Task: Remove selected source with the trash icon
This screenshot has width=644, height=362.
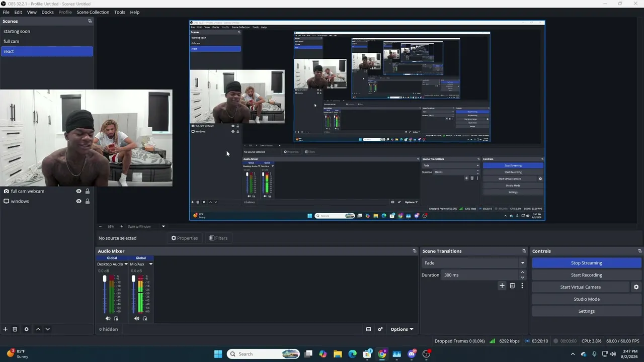Action: 15,329
